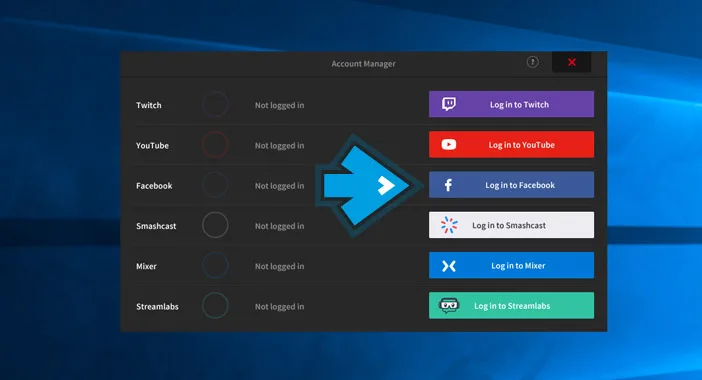Click Streamlabs' Not logged in status
Viewport: 702px width, 380px height.
(279, 307)
